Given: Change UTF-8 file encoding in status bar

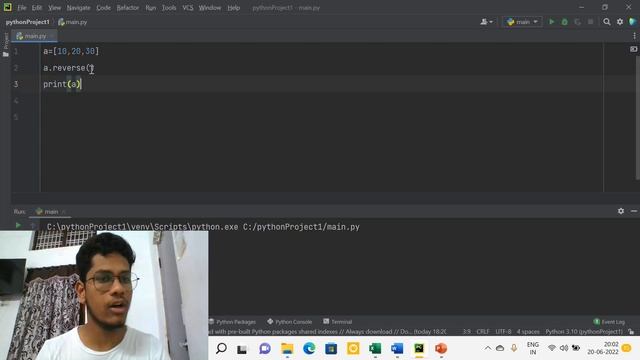Looking at the screenshot, I should point(503,332).
